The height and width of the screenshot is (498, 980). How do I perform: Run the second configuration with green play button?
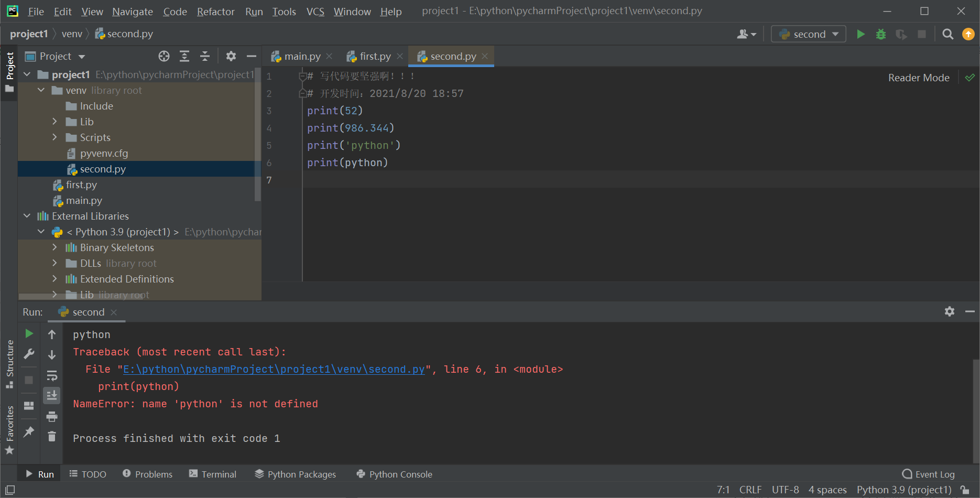861,34
